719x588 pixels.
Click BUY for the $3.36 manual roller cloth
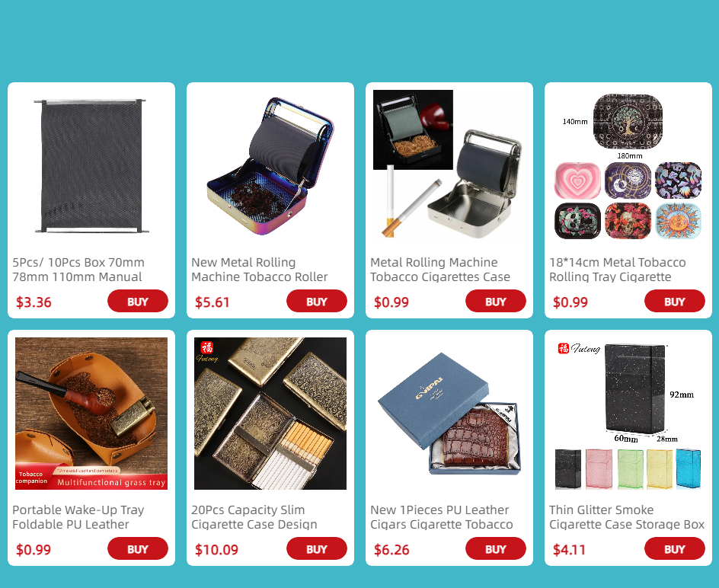(x=138, y=302)
